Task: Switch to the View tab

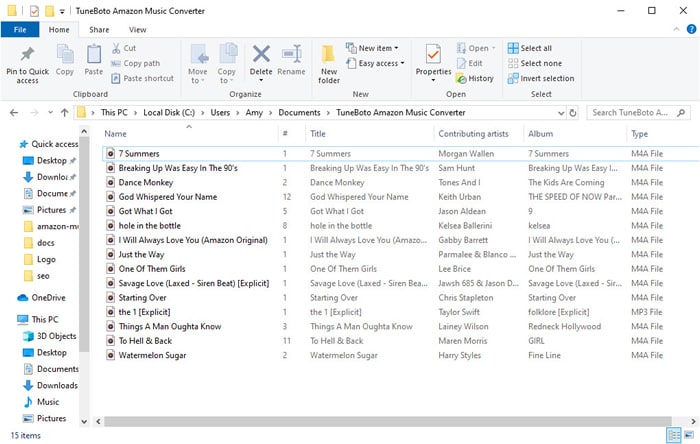Action: (x=138, y=29)
